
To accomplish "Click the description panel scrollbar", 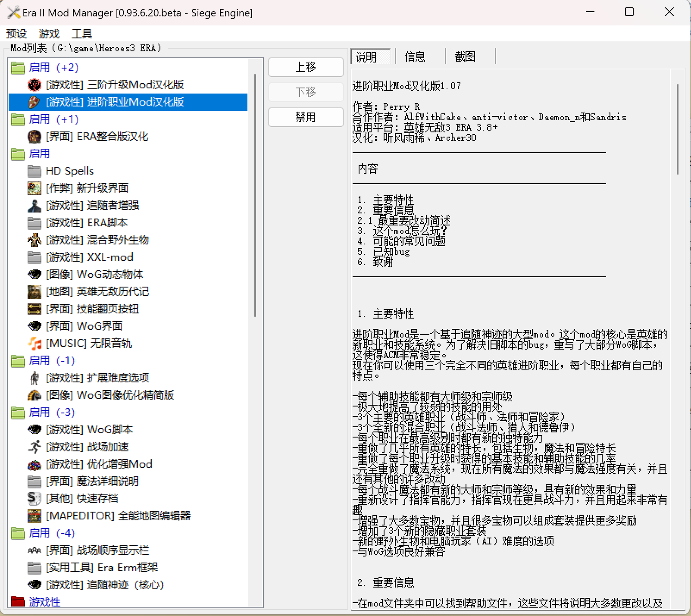I will 678,129.
